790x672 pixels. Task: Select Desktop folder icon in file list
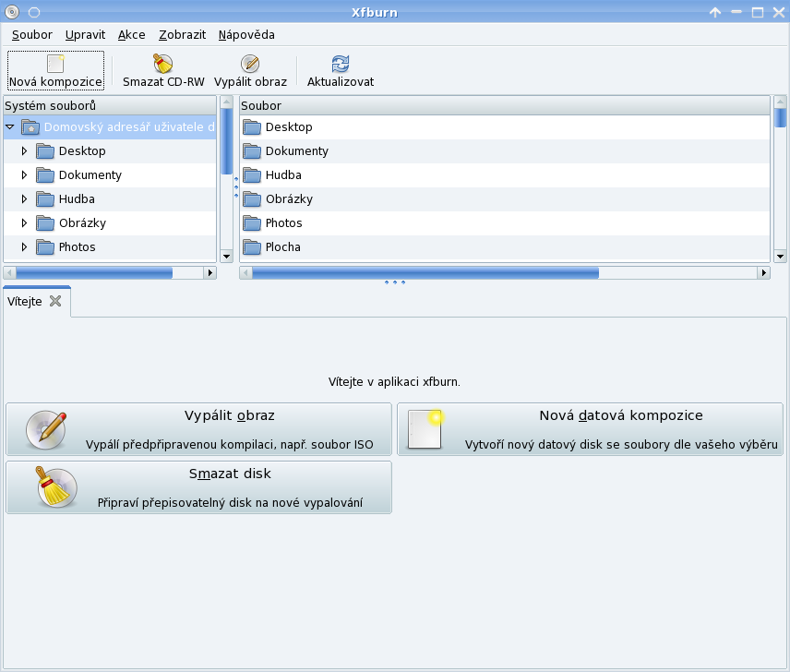252,127
